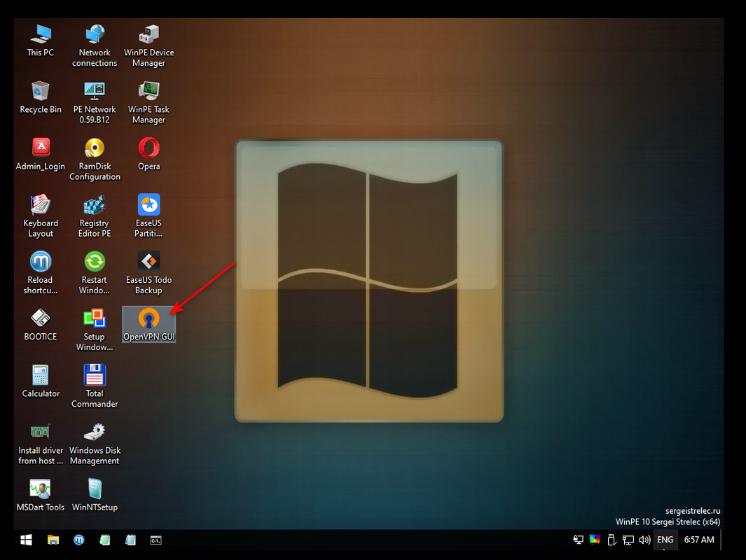Launch Total Commander

pyautogui.click(x=95, y=386)
